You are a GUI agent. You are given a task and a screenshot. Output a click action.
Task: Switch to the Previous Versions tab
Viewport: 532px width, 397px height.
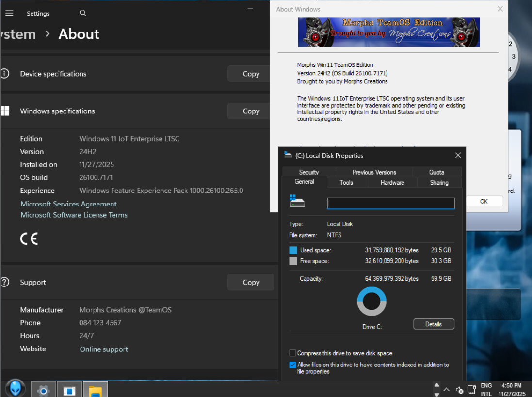(374, 172)
